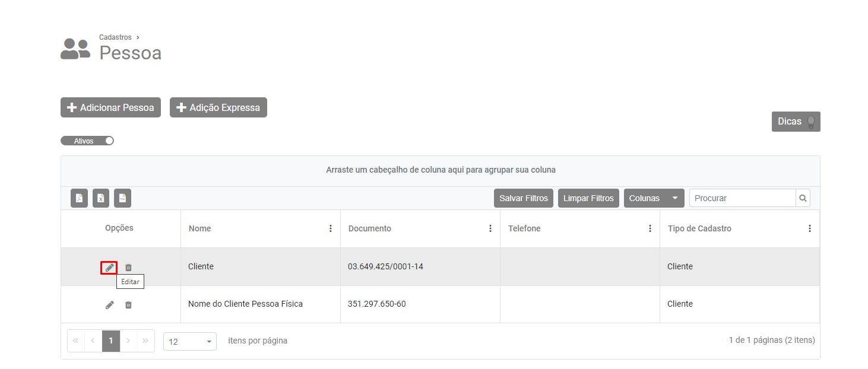The height and width of the screenshot is (369, 868).
Task: Export the list as CSV
Action: (122, 198)
